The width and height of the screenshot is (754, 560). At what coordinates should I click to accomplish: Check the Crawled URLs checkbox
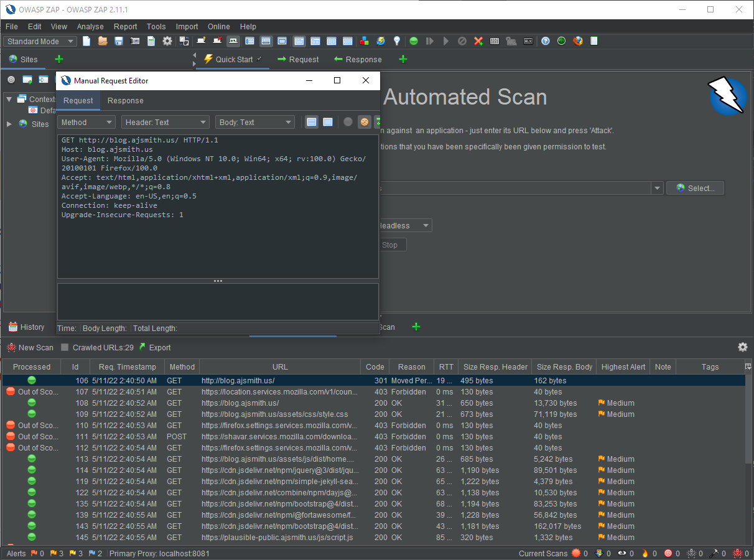[x=65, y=347]
